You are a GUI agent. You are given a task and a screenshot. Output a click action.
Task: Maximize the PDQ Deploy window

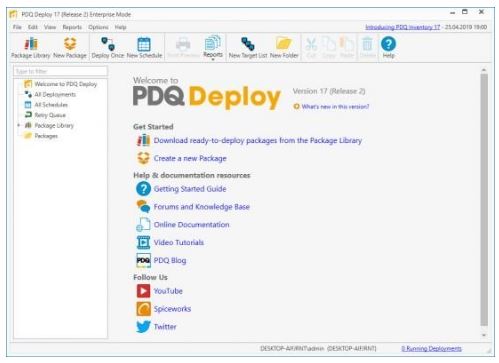[465, 12]
